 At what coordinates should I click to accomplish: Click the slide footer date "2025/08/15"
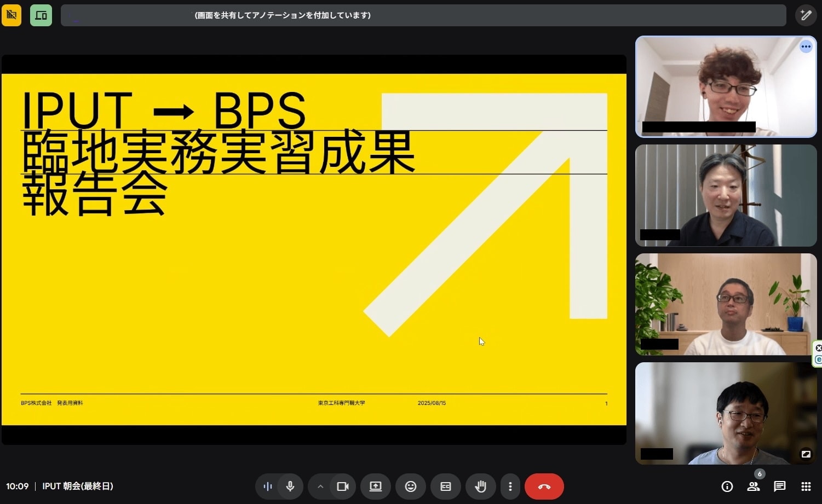(432, 403)
